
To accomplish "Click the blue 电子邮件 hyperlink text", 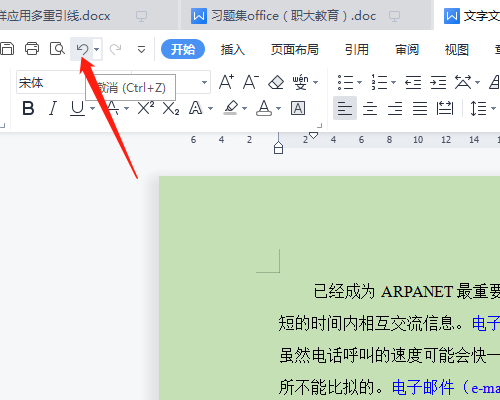I will (423, 387).
